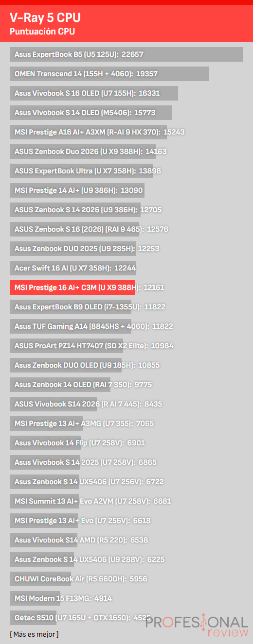
Task: Select the ASUS Zenbook Duo 2026 bar
Action: pos(83,152)
